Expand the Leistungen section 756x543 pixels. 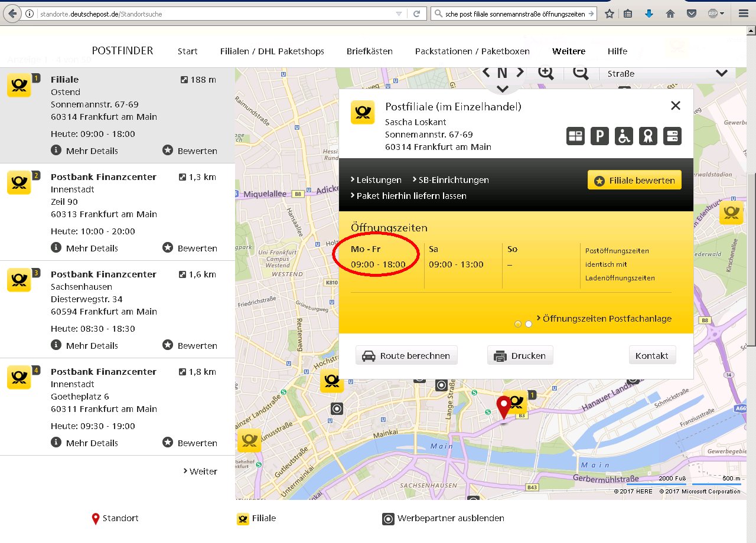376,180
